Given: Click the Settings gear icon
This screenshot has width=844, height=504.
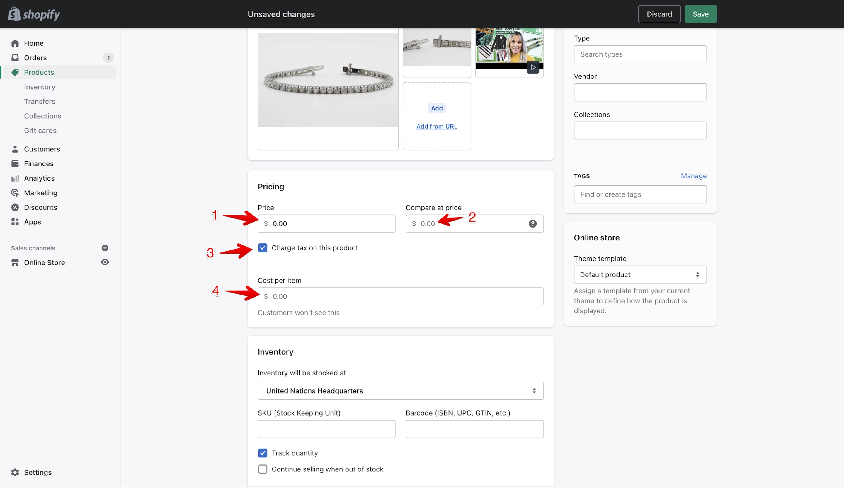Looking at the screenshot, I should (x=15, y=472).
